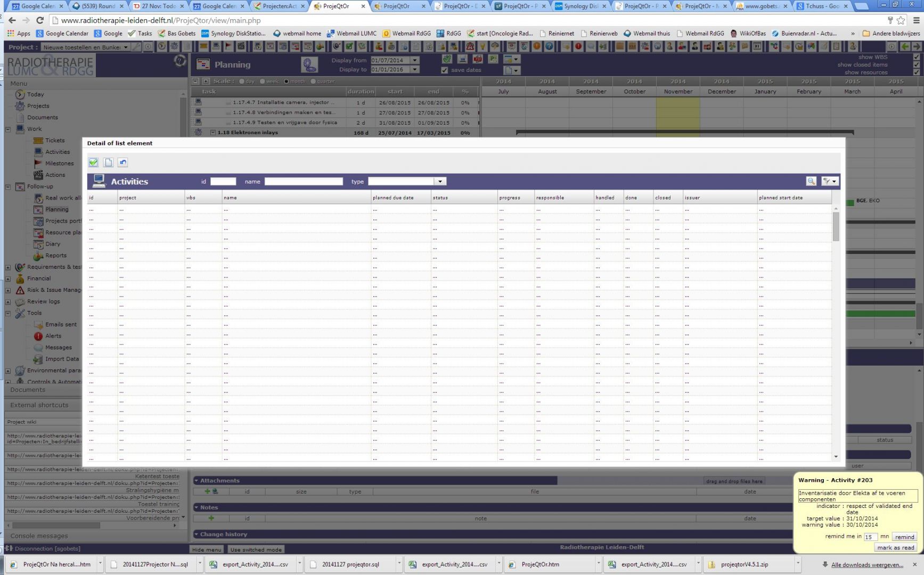Open the Display from date dropdown
The image size is (924, 575).
[415, 60]
